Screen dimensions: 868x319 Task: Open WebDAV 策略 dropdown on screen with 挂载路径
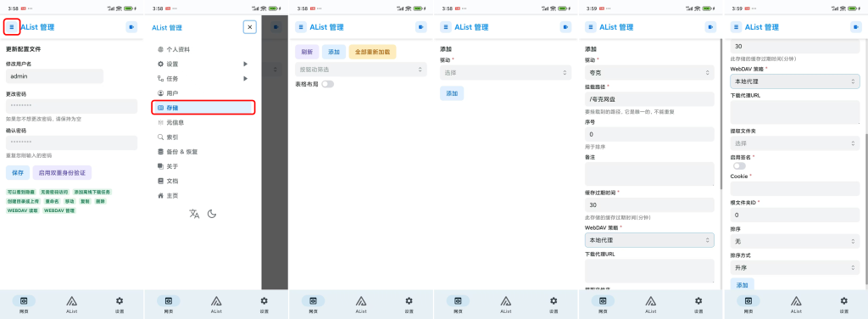pos(649,240)
